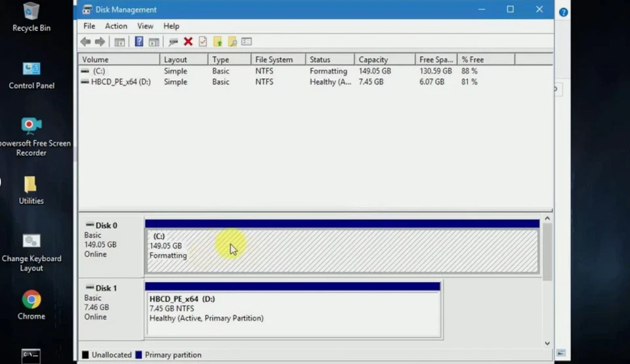
Task: Open the Control Panel desktop icon
Action: [31, 75]
